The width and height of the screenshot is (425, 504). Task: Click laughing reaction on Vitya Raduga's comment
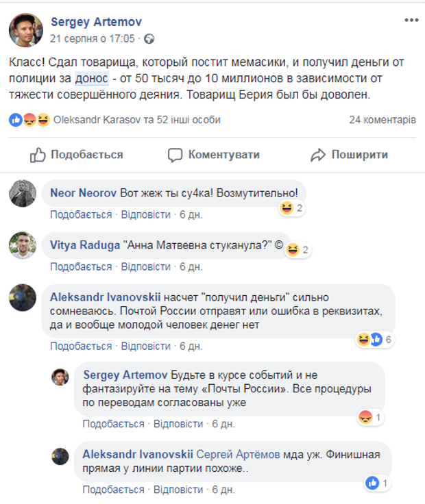click(293, 249)
